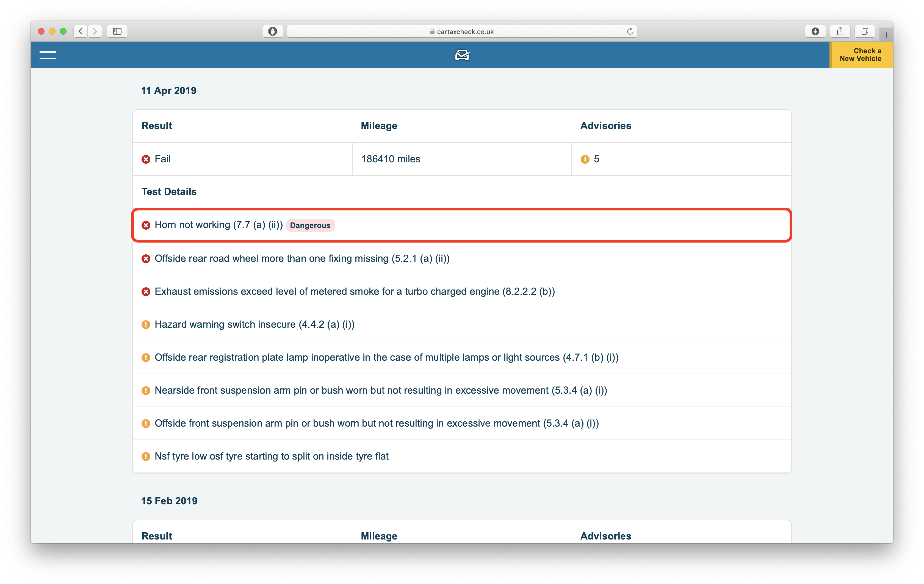
Task: Open a new tab with plus
Action: pos(886,35)
